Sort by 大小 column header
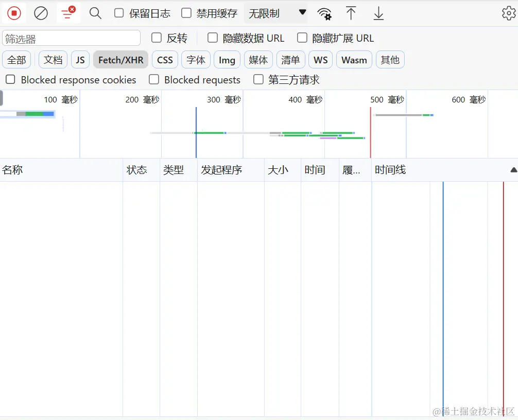Viewport: 518px width, 420px height. 283,170
